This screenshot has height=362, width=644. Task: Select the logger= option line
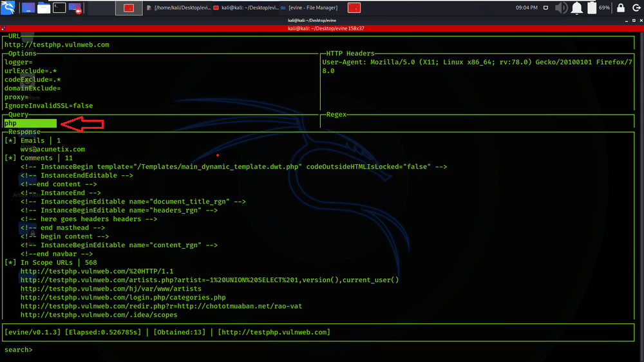19,62
